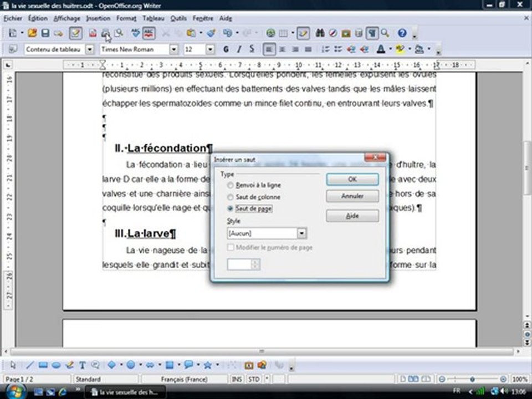Click the Print file directly icon
Screen dimensions: 532x399
[x=105, y=33]
